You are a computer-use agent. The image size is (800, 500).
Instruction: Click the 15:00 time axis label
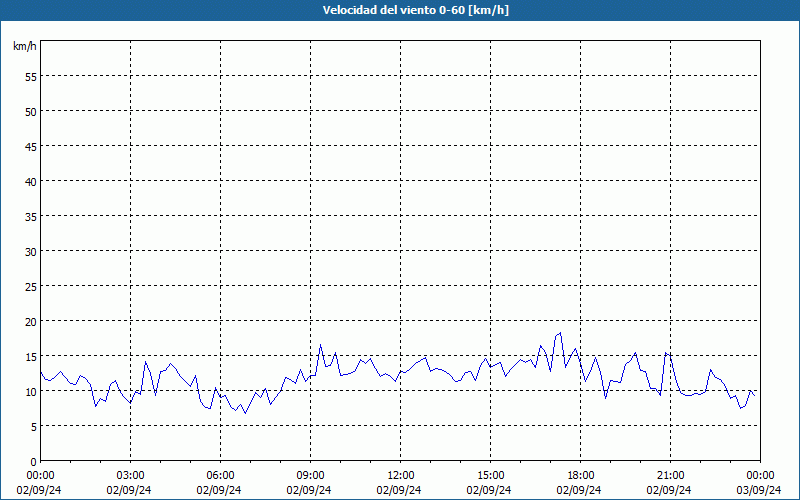coord(490,476)
